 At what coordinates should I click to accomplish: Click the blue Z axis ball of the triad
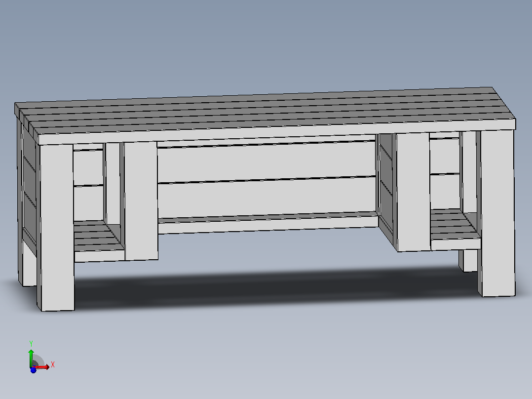click(33, 370)
